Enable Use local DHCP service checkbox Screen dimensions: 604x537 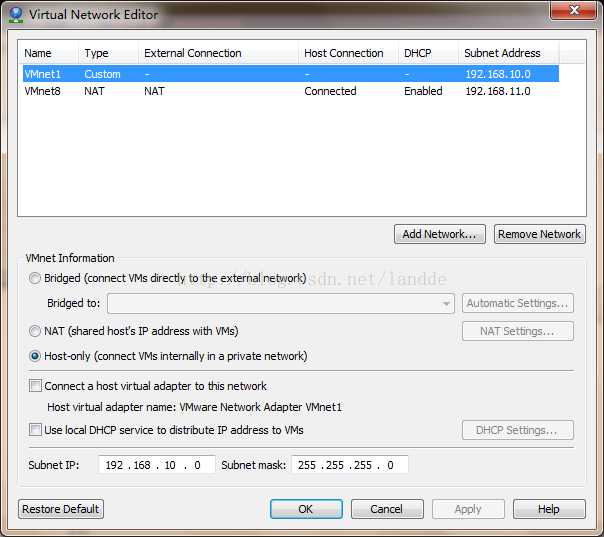(35, 430)
